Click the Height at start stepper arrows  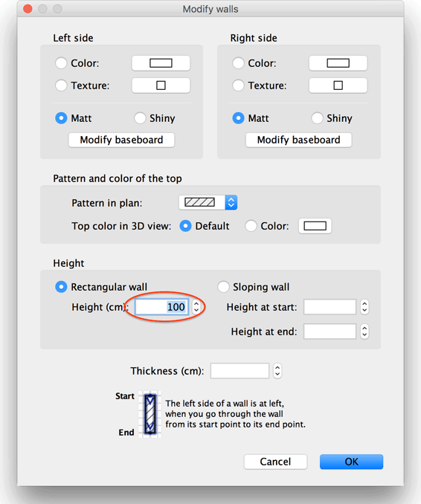click(364, 307)
